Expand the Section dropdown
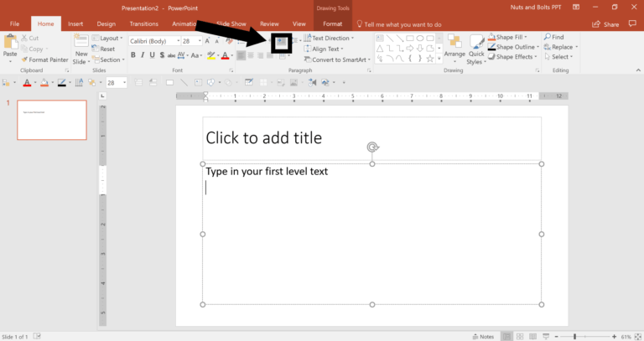The height and width of the screenshot is (341, 644). 108,60
